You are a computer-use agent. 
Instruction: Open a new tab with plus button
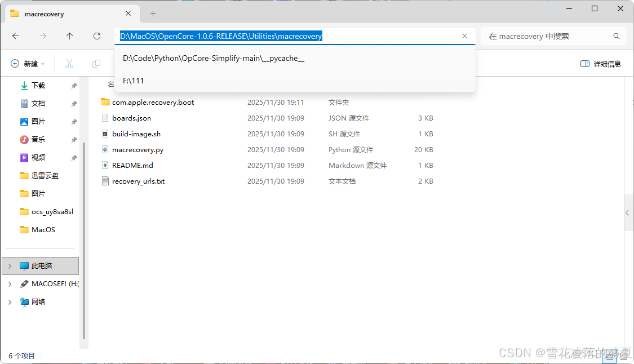[153, 14]
